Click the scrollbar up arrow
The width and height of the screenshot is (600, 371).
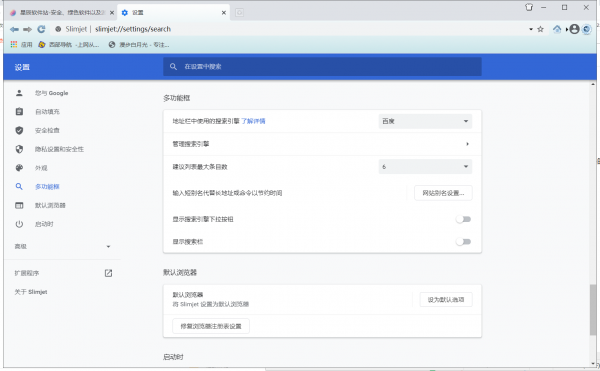[593, 84]
